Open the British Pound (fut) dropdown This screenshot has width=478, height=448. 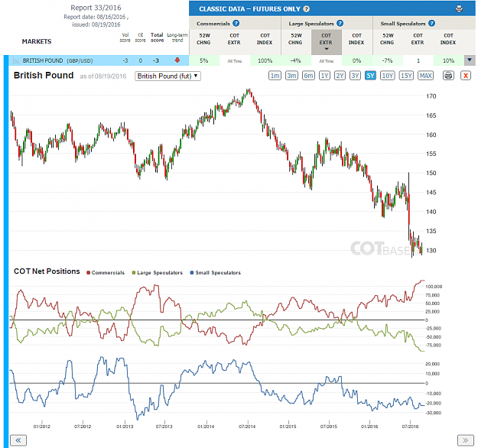[167, 76]
